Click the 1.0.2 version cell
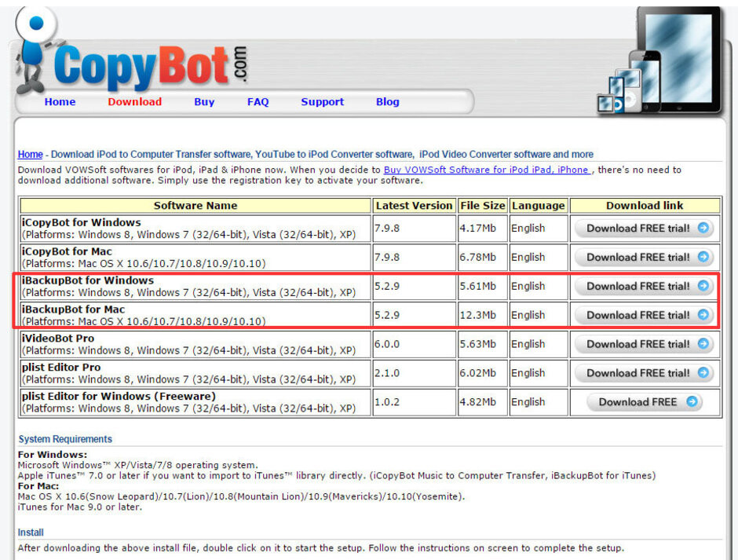This screenshot has height=560, width=738. pos(415,402)
